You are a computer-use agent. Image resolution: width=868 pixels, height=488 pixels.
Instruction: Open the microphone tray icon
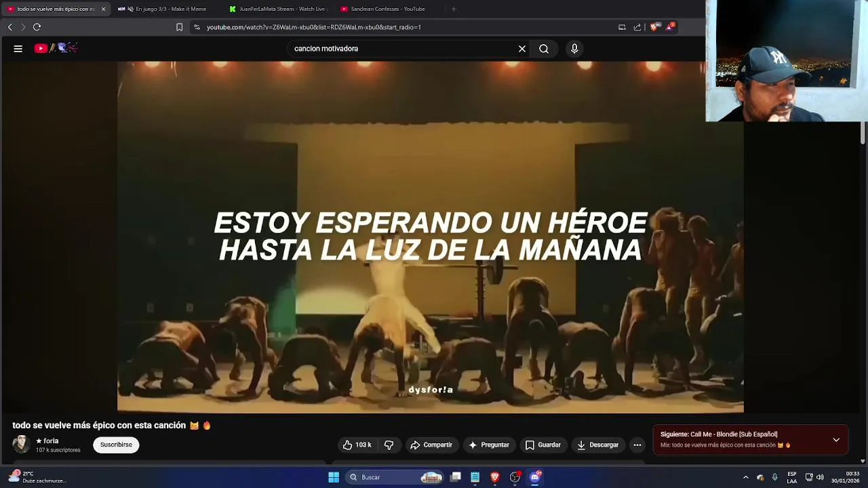point(775,477)
